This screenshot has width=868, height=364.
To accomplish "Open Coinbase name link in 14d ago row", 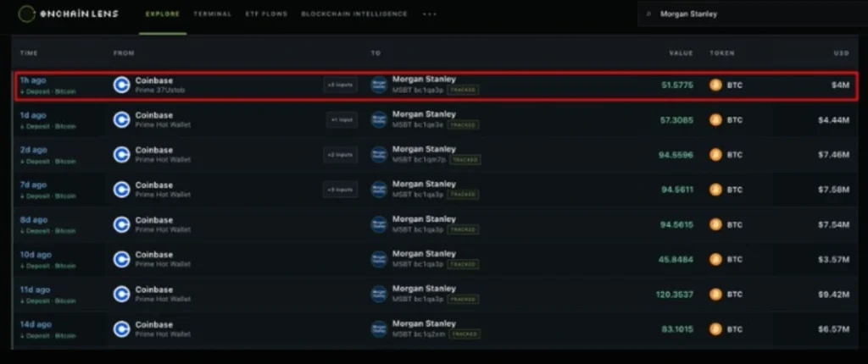I will 154,324.
